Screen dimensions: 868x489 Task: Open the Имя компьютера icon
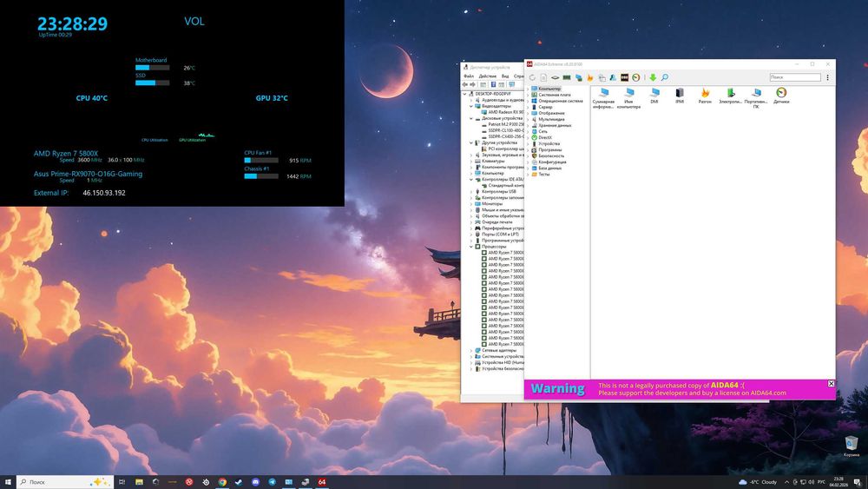pos(628,98)
